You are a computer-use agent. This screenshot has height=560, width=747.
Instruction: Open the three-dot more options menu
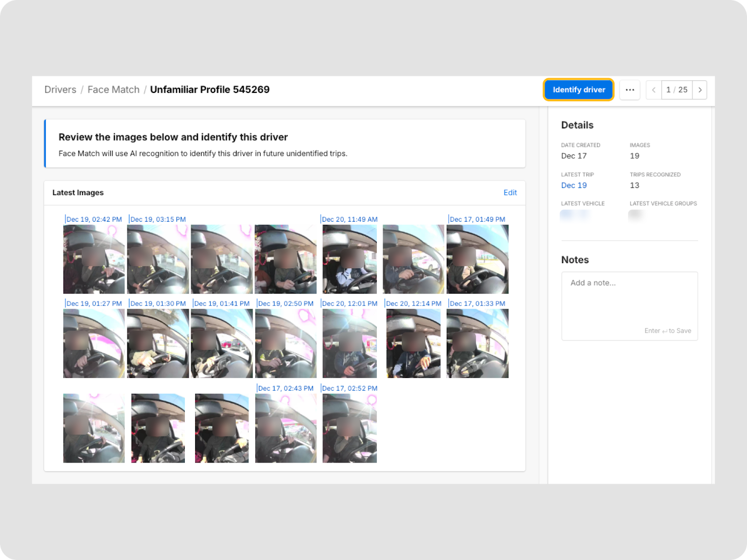coord(629,90)
